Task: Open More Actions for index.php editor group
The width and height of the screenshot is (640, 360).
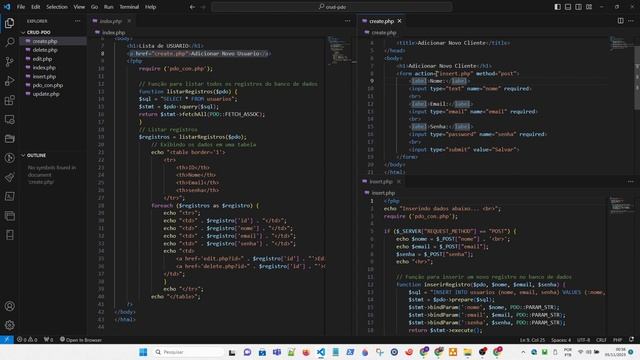Action: [347, 21]
